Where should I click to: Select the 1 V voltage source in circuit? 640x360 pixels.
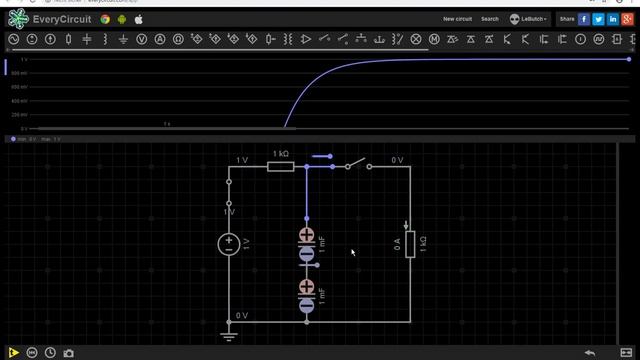point(229,244)
